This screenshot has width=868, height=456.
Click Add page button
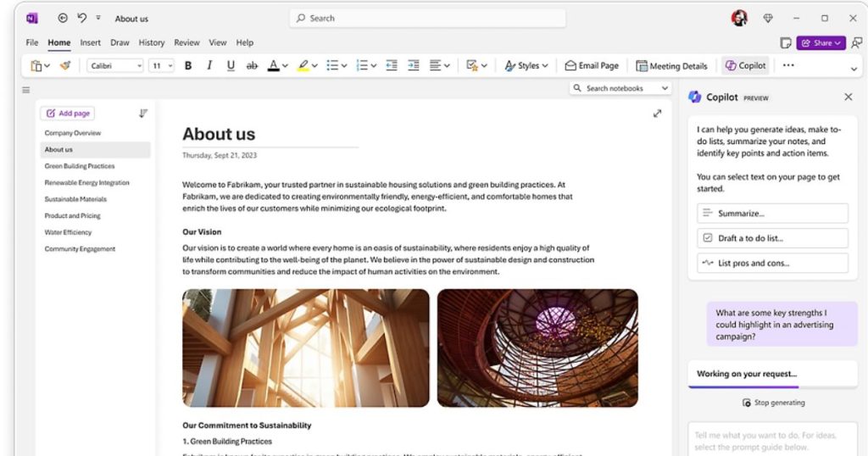68,114
